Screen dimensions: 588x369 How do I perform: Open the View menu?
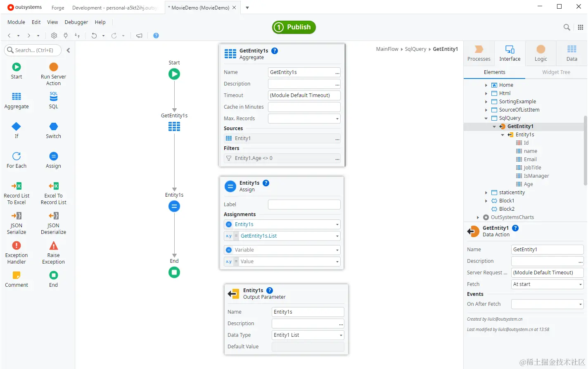pos(52,22)
